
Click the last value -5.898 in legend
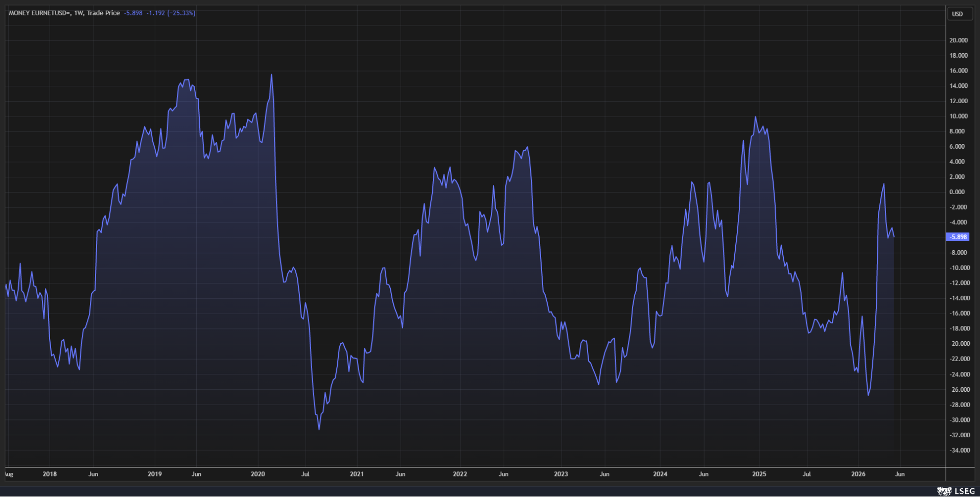[133, 13]
